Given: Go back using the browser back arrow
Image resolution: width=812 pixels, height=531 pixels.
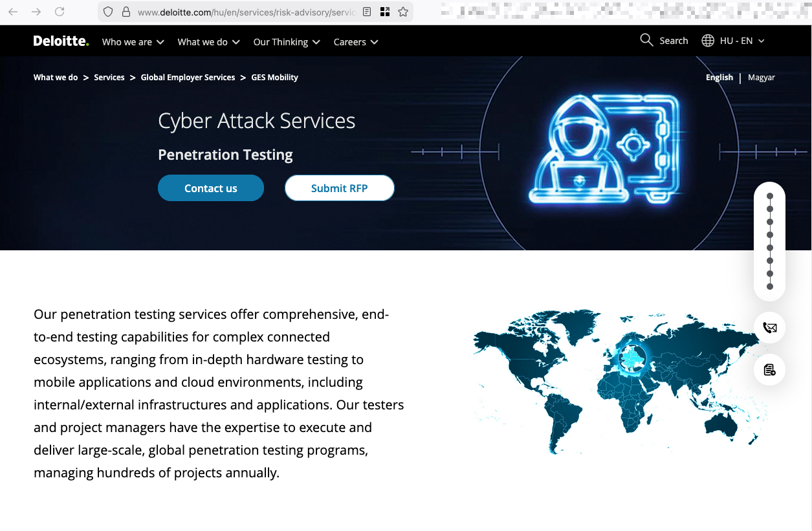Looking at the screenshot, I should (13, 12).
